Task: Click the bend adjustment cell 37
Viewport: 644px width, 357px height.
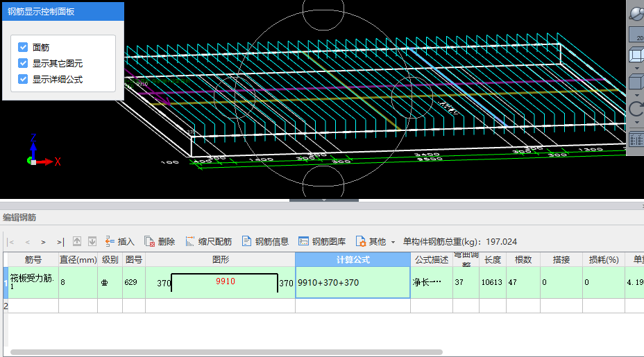Action: (466, 282)
